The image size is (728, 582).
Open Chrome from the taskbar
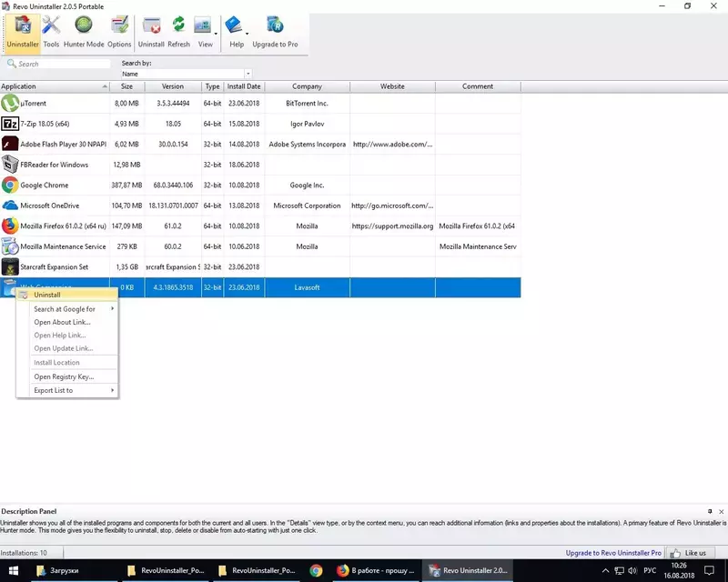316,570
